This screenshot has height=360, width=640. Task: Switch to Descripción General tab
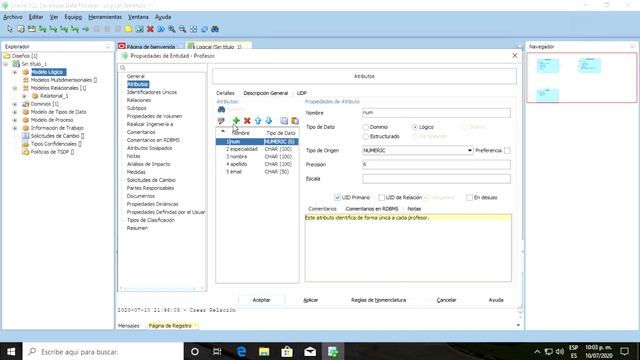click(x=265, y=93)
